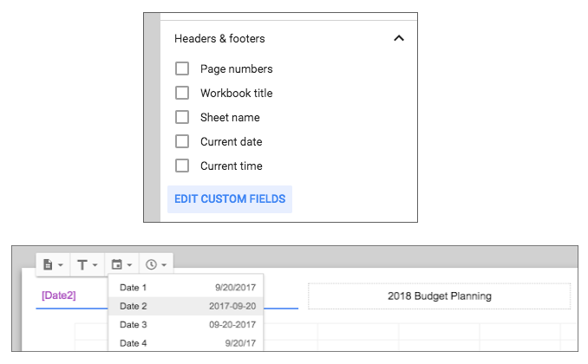
Task: Select Date 1 format 9/20/2017
Action: 186,288
